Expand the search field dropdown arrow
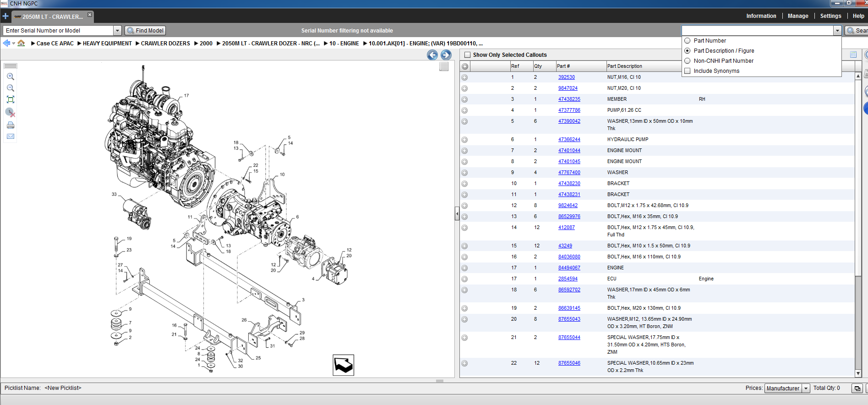868x405 pixels. click(x=837, y=31)
